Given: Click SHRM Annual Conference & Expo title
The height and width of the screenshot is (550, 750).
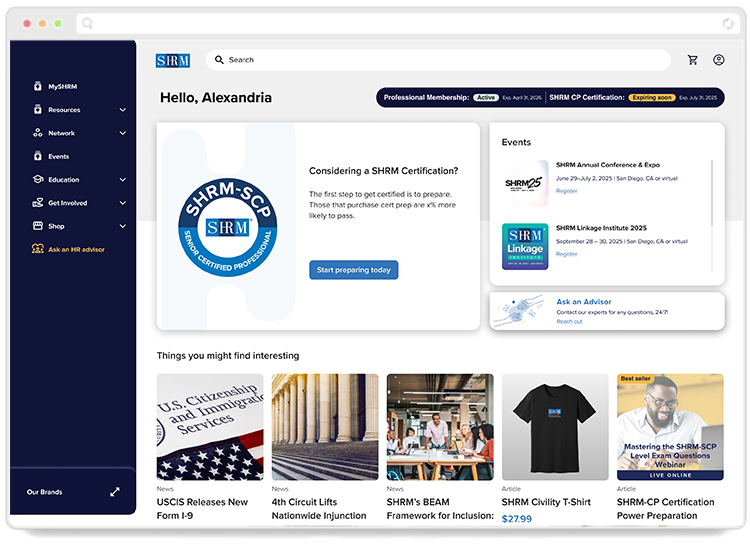Looking at the screenshot, I should coord(607,165).
